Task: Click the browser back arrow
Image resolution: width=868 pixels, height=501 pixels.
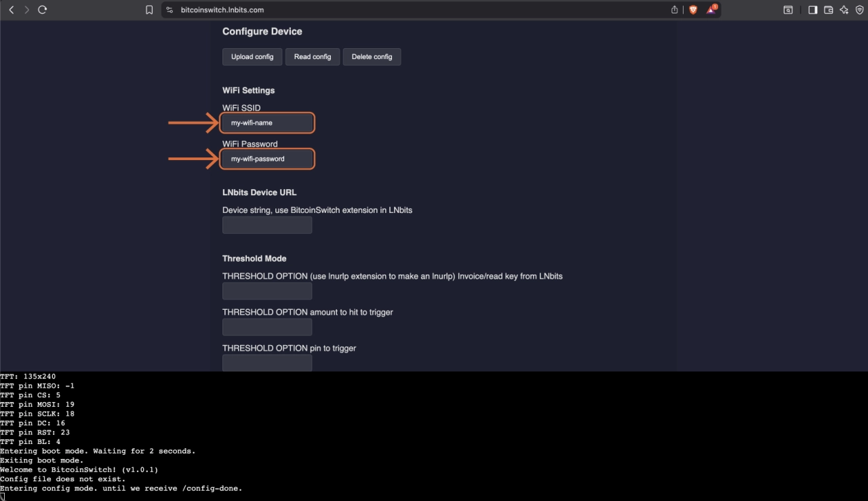Action: click(12, 10)
